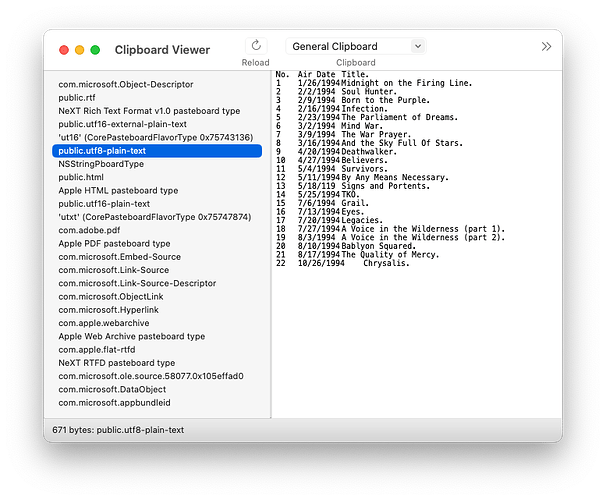The width and height of the screenshot is (606, 500).
Task: Select com.microsoft.Object-Descriptor in the list
Action: 125,85
